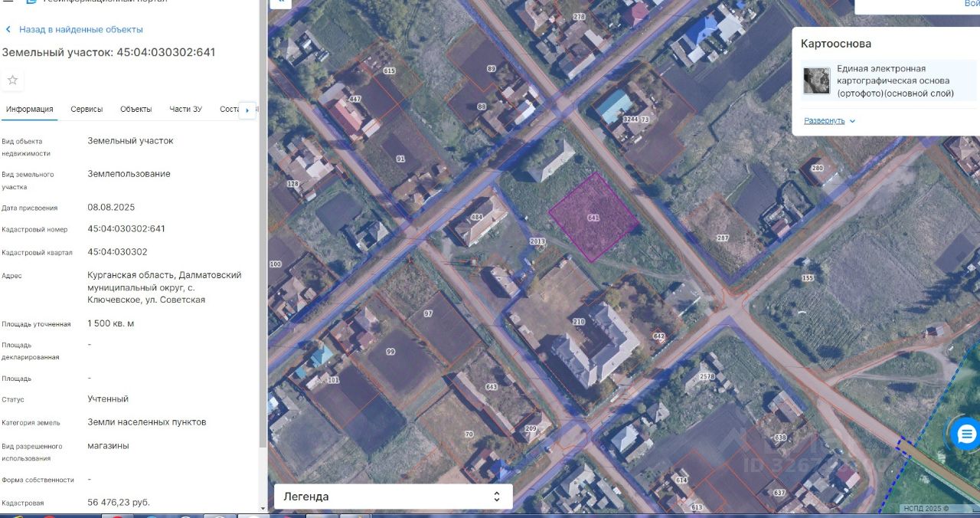980x518 pixels.
Task: Click parcel label 2013 on the map
Action: click(537, 241)
